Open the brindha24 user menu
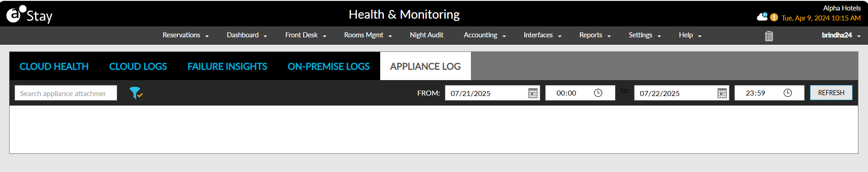The height and width of the screenshot is (172, 868). pos(841,35)
